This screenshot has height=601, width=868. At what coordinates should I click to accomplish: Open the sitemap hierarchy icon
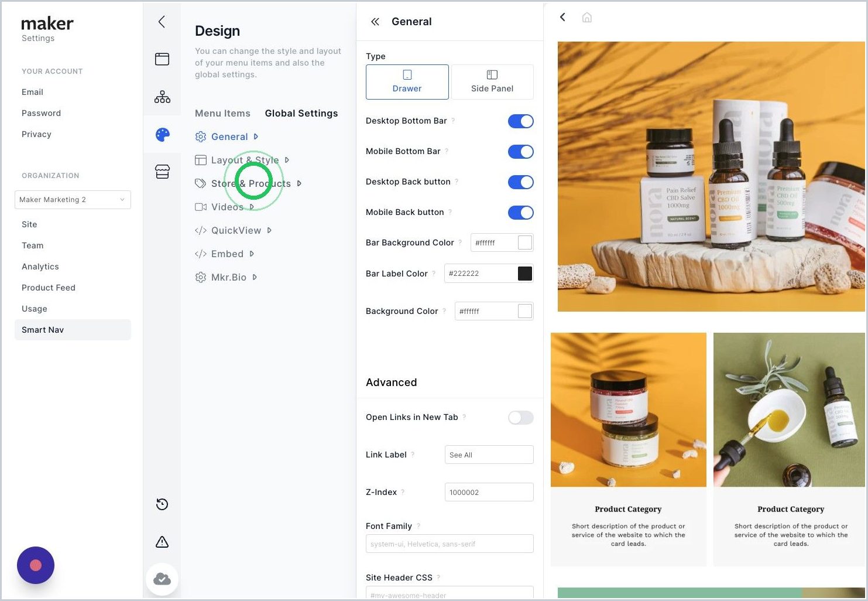(x=162, y=97)
